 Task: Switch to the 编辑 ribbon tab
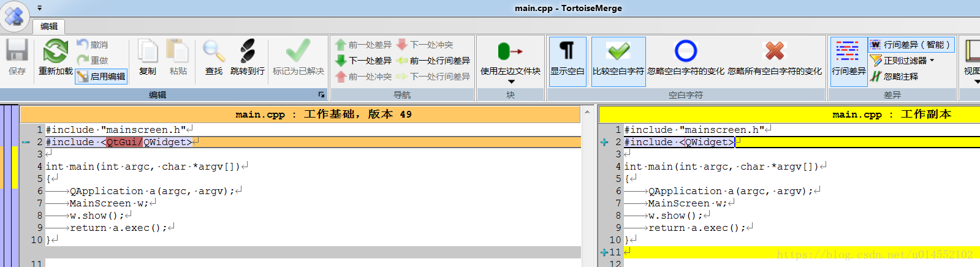pos(49,26)
